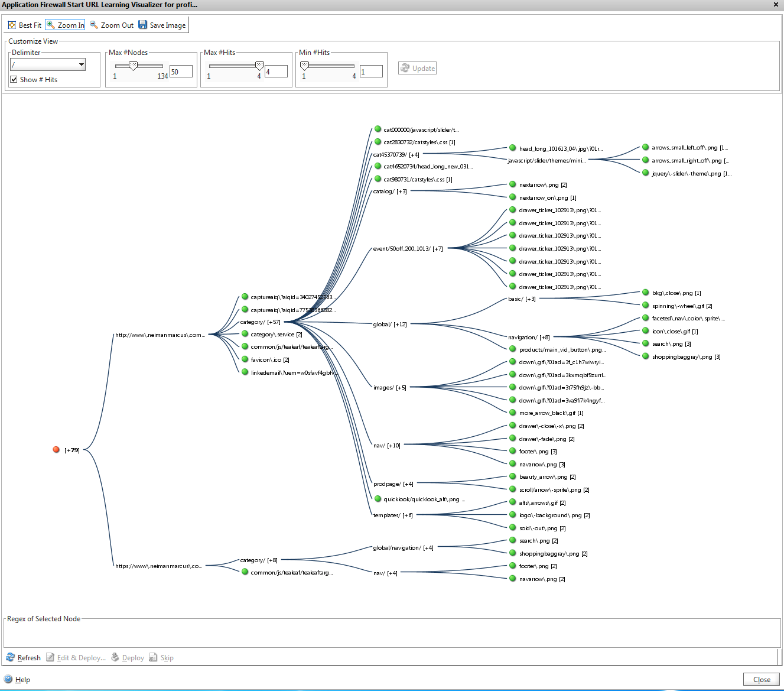Click the Zoom In magnifier icon

[51, 25]
